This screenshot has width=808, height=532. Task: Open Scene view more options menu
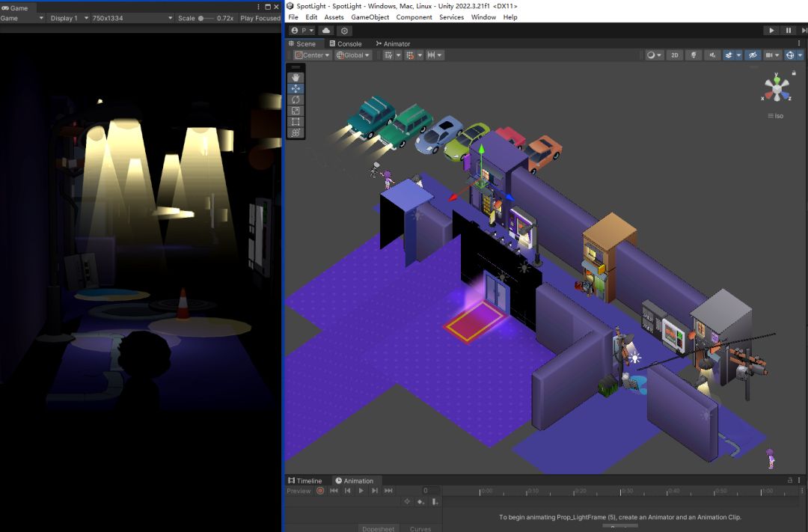[799, 43]
